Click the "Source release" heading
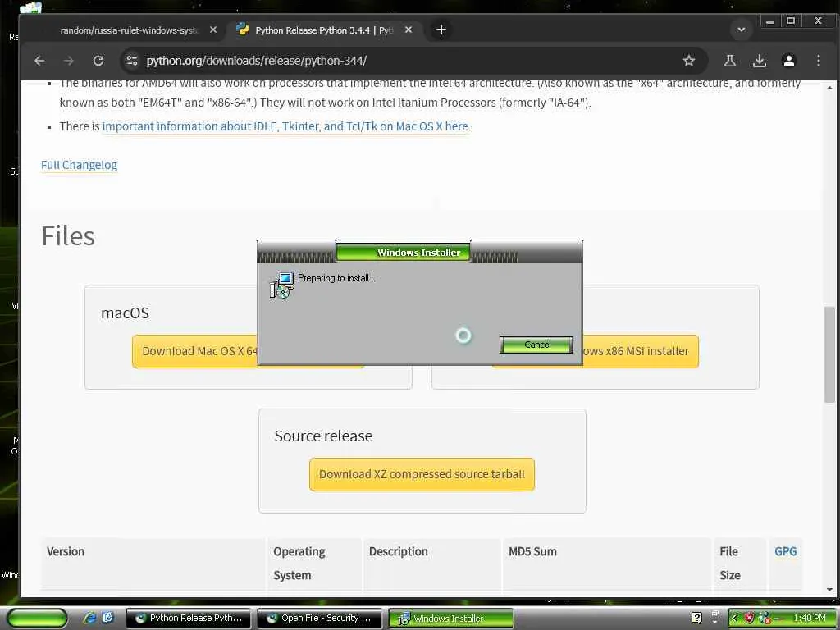840x630 pixels. [x=323, y=436]
